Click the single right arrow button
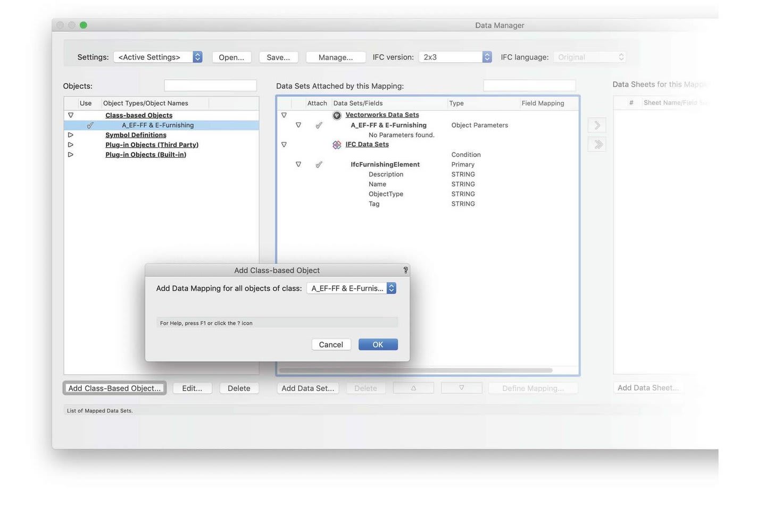The height and width of the screenshot is (532, 766). pos(597,125)
